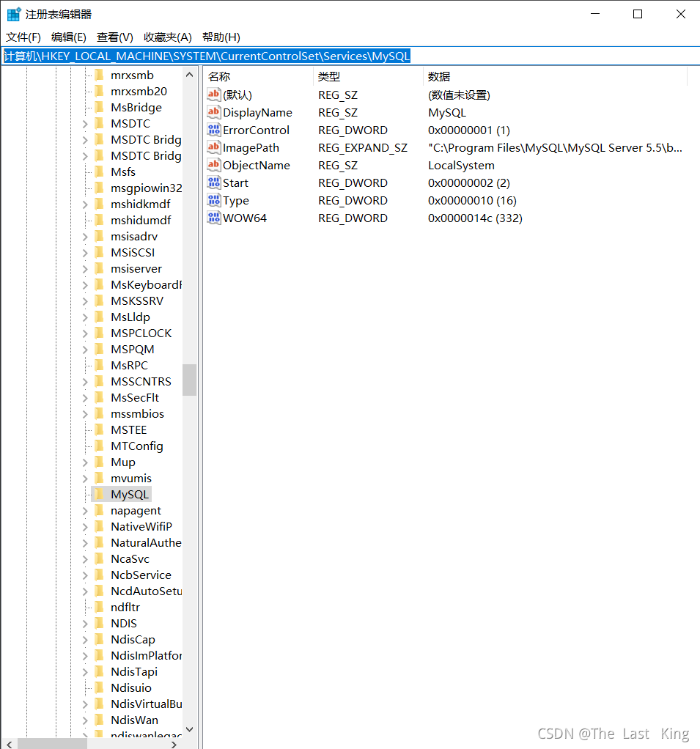This screenshot has height=749, width=700.
Task: Click the mrxsmb folder icon
Action: 100,75
